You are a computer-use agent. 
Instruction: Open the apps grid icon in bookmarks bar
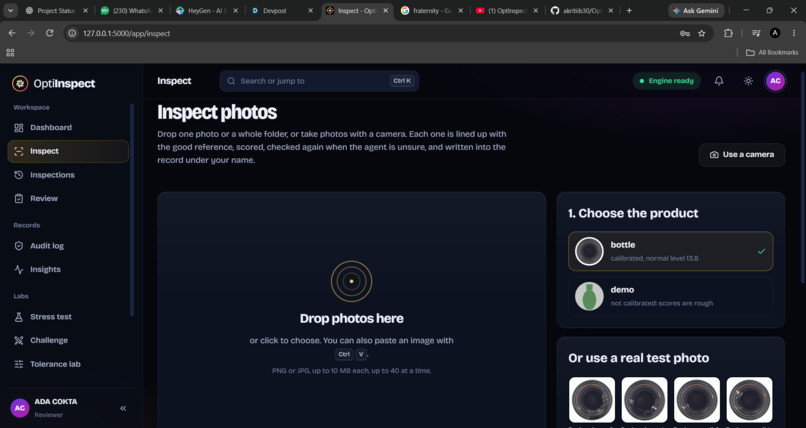(10, 52)
